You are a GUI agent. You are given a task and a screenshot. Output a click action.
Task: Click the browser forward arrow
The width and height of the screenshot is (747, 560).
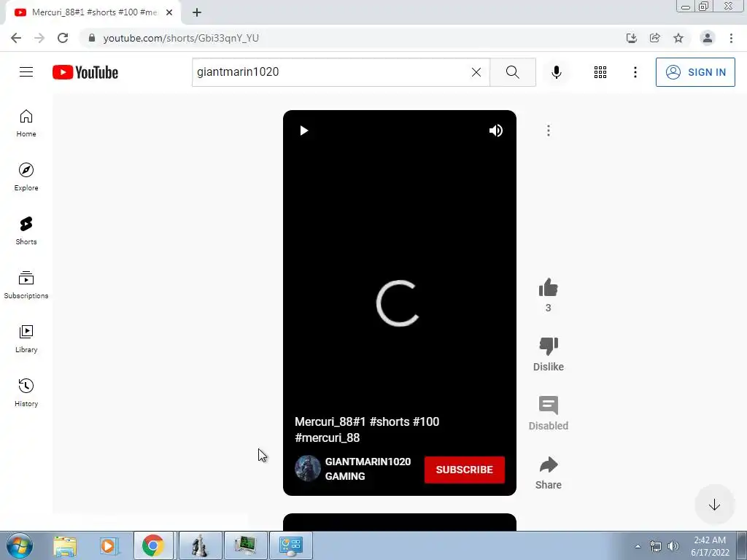tap(39, 38)
